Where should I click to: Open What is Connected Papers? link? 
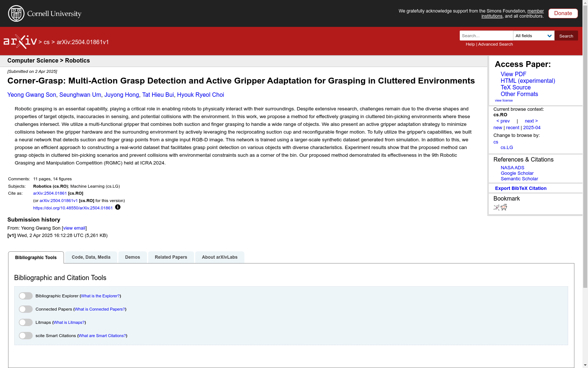[x=100, y=309]
